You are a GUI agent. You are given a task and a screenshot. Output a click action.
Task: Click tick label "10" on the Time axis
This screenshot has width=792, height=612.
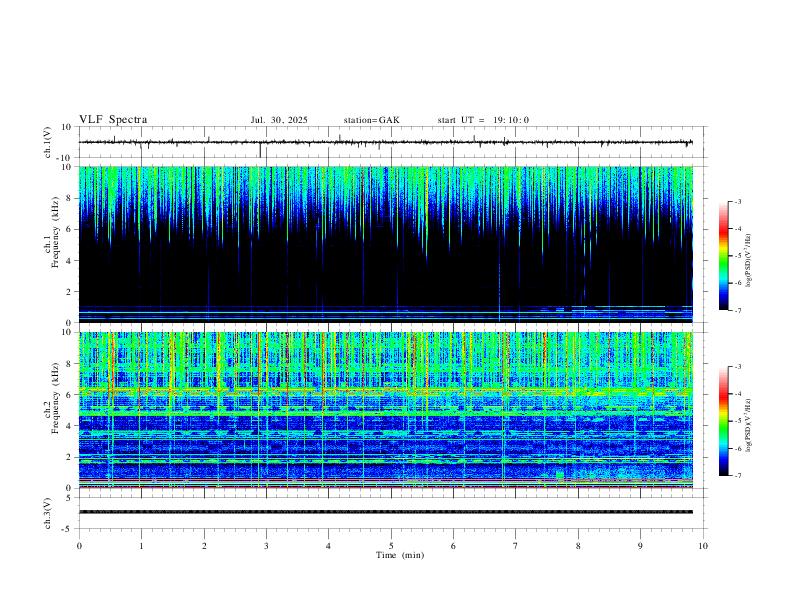point(703,546)
